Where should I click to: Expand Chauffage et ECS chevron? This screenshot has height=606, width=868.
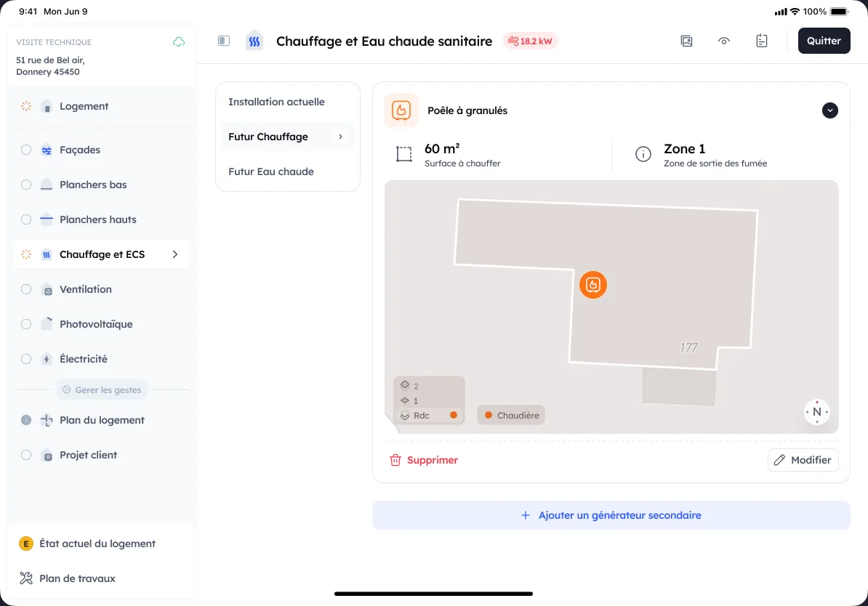click(x=175, y=254)
